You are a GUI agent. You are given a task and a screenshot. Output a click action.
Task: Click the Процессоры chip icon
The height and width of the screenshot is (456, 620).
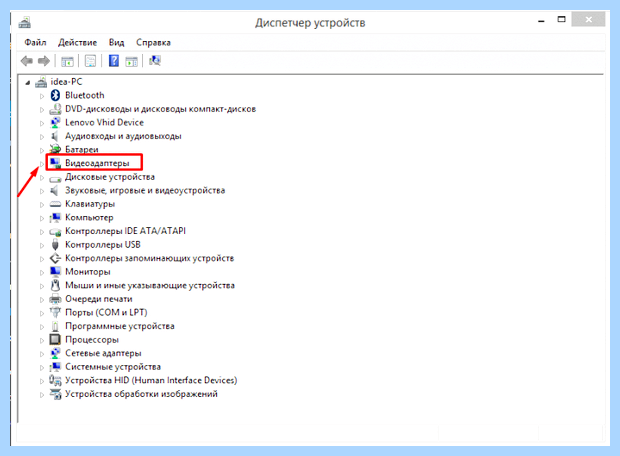click(55, 339)
